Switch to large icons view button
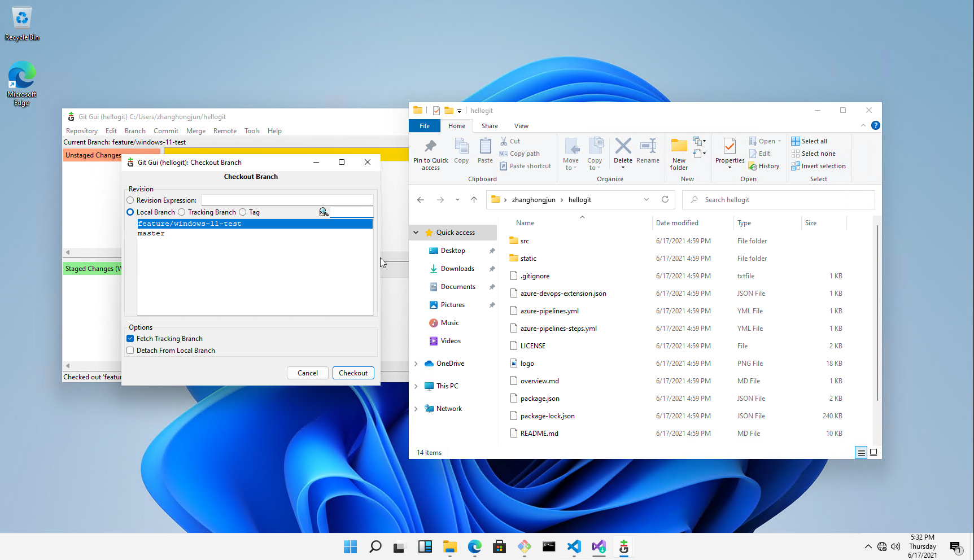The width and height of the screenshot is (974, 560). [x=873, y=452]
